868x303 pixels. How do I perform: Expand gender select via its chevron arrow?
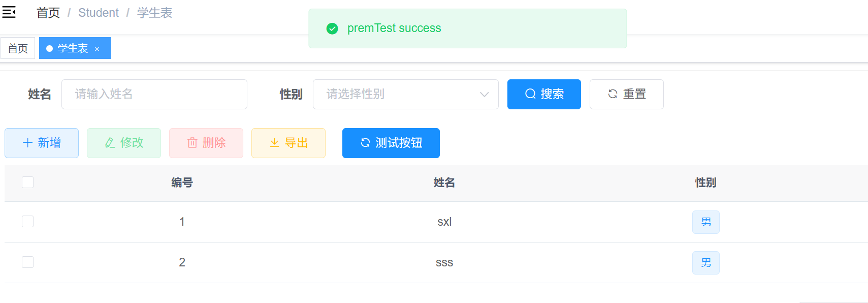click(485, 94)
